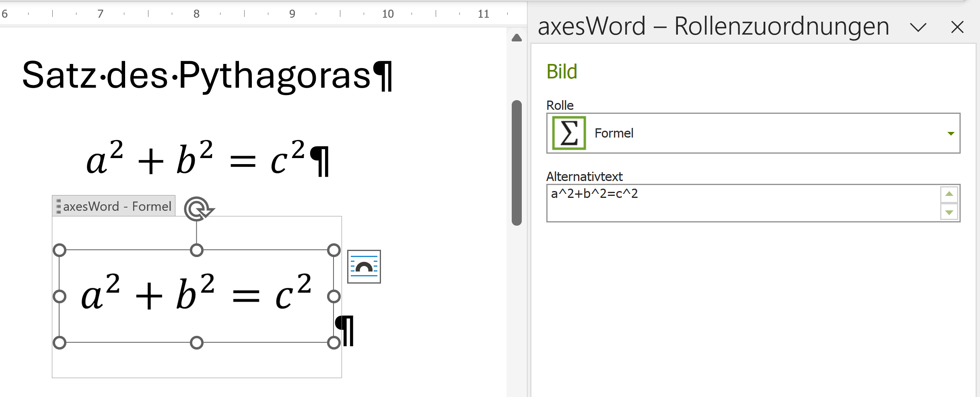Click the Bild heading in the pane
This screenshot has width=980, height=397.
[562, 72]
